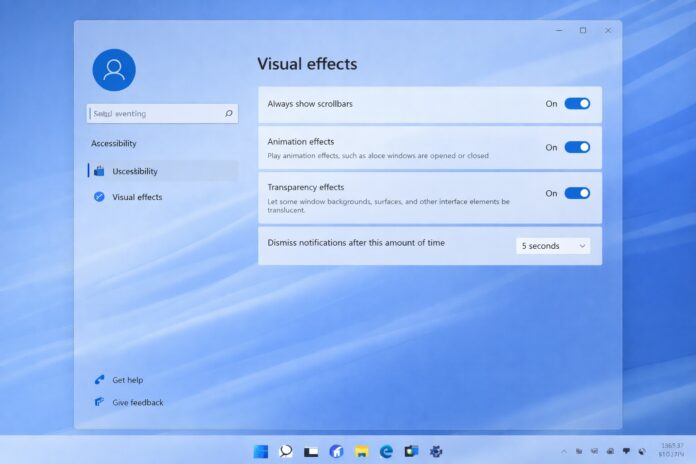
Task: Minimize the settings window
Action: 559,30
